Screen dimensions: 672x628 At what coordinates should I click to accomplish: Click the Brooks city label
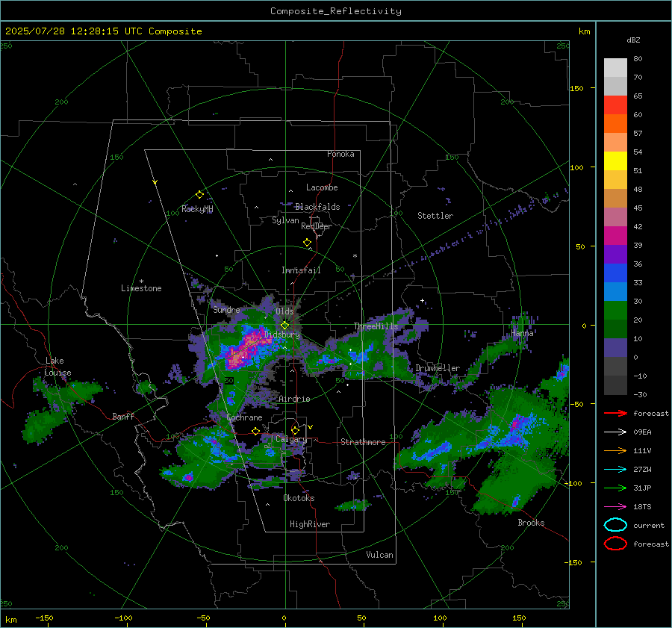tap(531, 523)
